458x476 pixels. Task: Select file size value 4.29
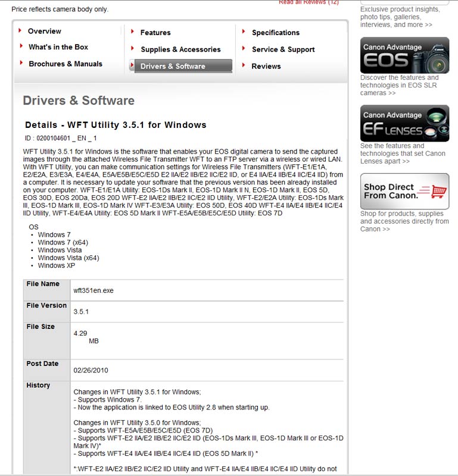tap(80, 333)
